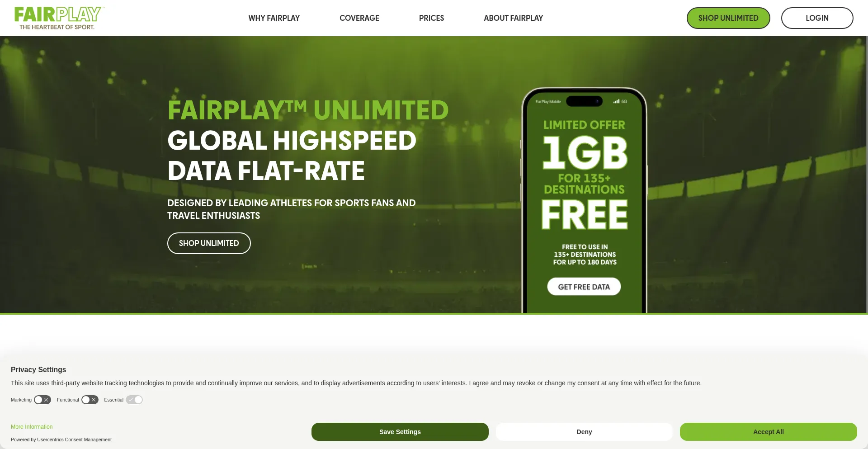Accept all cookies

[768, 432]
